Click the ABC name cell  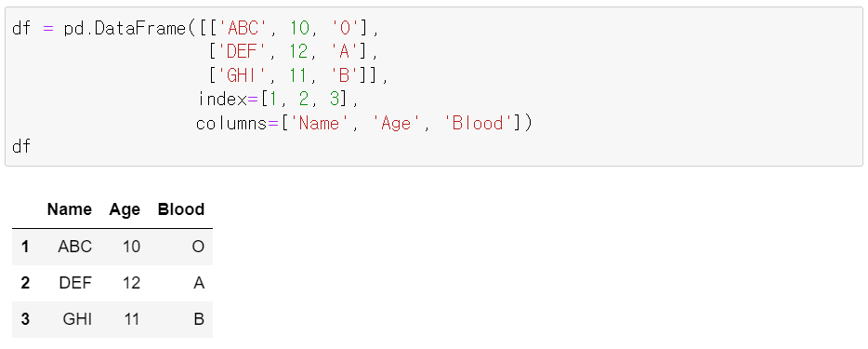click(74, 247)
